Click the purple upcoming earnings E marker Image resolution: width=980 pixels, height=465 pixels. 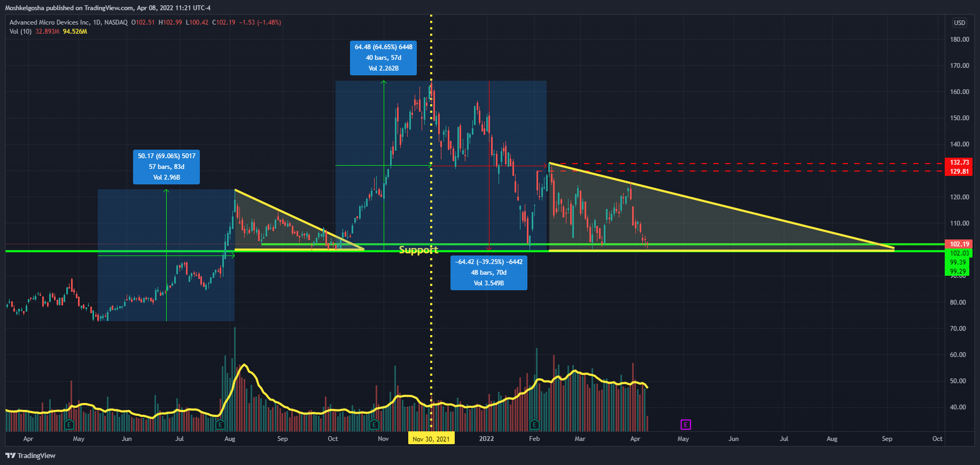(686, 424)
